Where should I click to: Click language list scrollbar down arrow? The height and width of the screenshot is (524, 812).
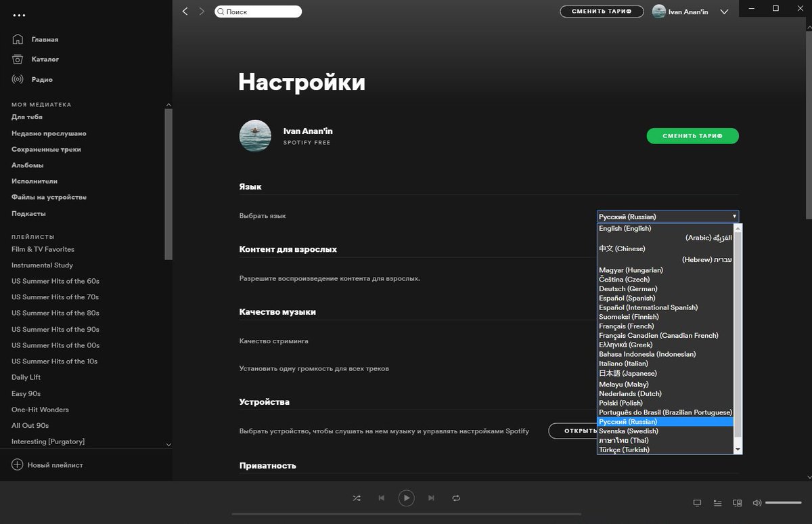(738, 450)
